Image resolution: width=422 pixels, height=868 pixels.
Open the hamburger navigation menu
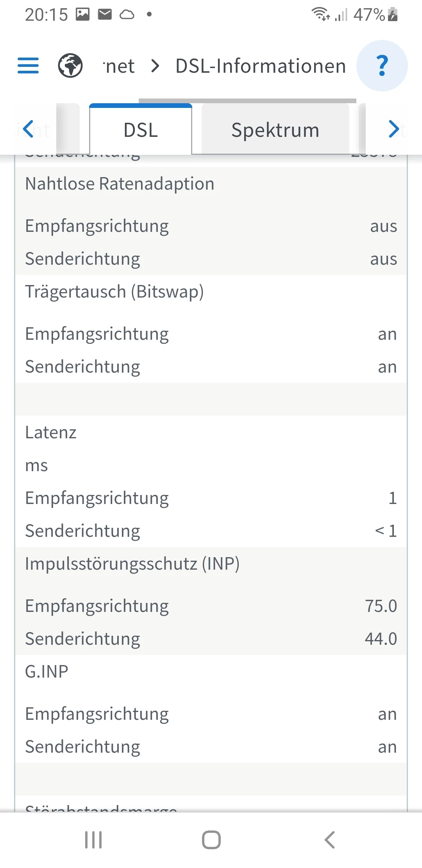28,66
